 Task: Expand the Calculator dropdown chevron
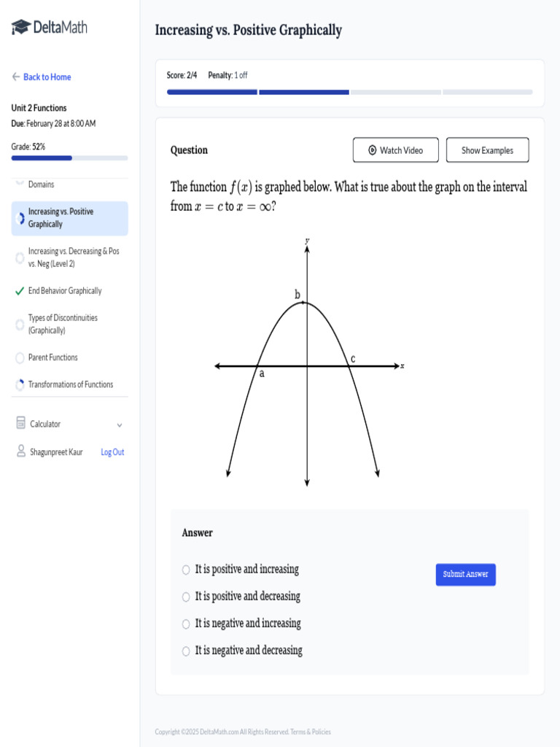pyautogui.click(x=120, y=425)
